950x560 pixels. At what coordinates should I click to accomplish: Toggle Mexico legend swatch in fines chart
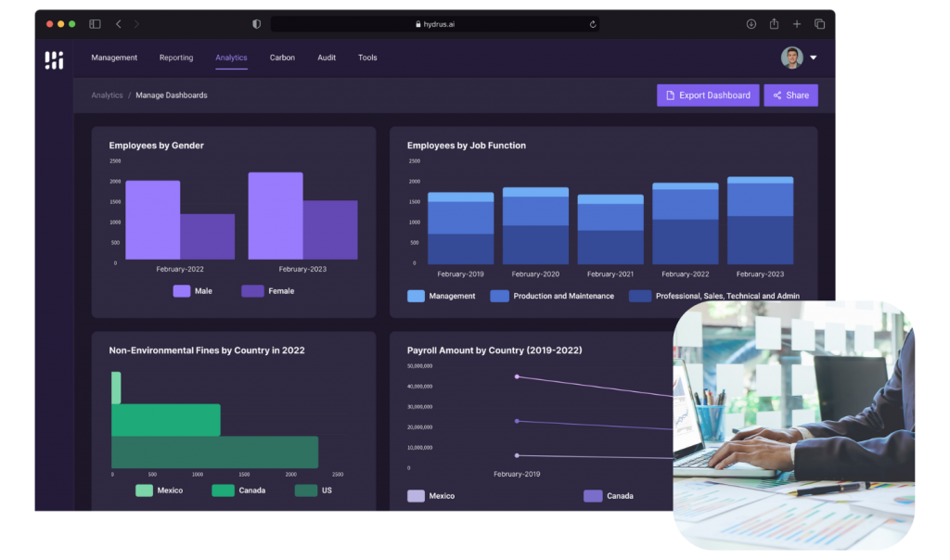tap(144, 490)
